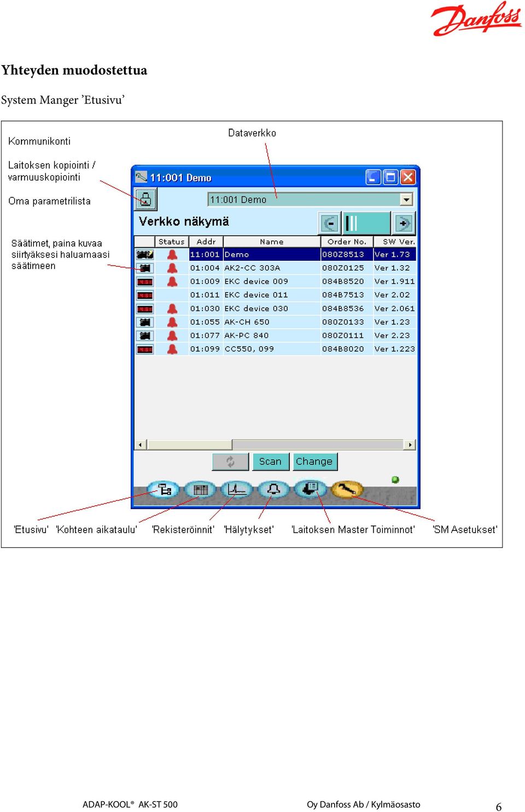The width and height of the screenshot is (525, 812).
Task: Click the controller icon for EKC device 011
Action: click(145, 295)
